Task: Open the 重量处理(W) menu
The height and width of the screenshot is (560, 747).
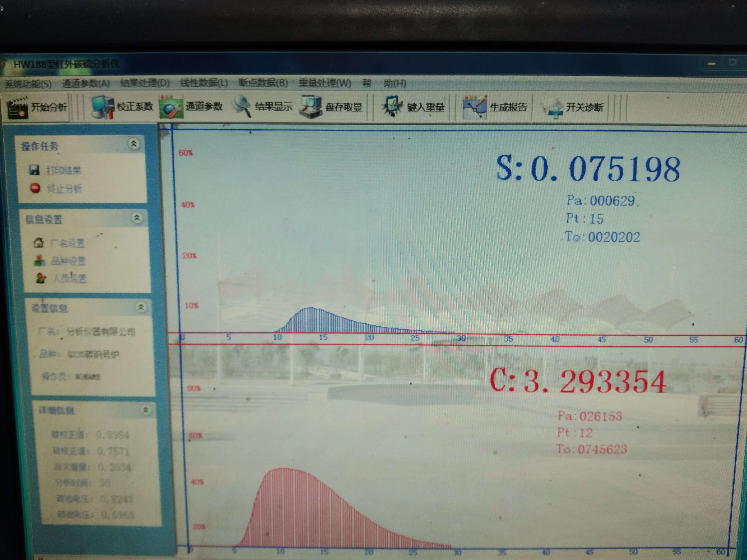Action: coord(324,83)
